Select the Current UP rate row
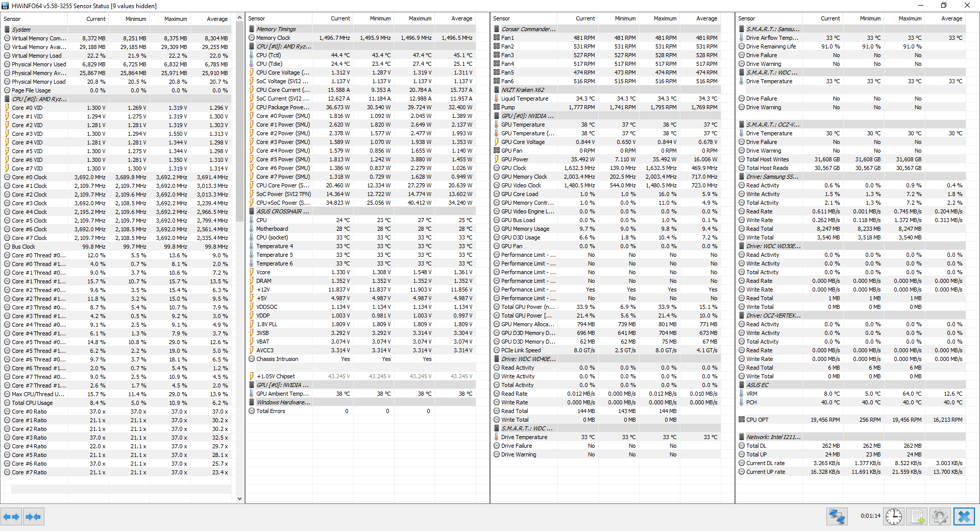Image resolution: width=980 pixels, height=531 pixels. [x=851, y=472]
